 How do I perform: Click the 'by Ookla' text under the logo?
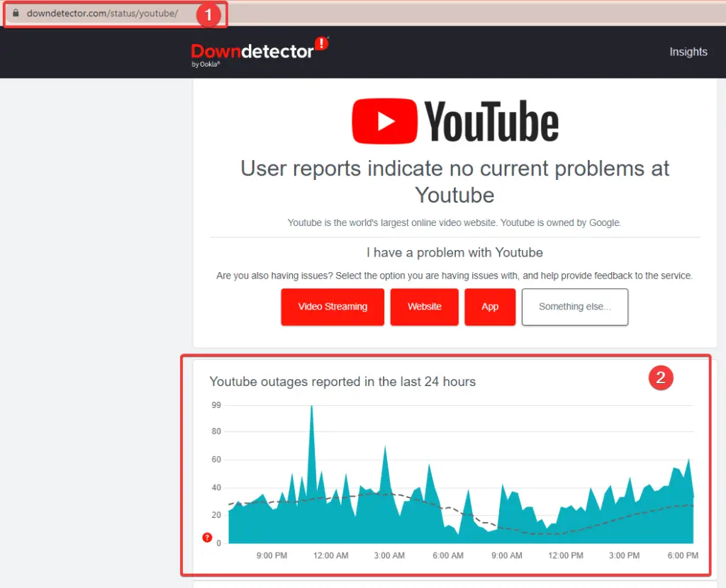click(x=206, y=64)
